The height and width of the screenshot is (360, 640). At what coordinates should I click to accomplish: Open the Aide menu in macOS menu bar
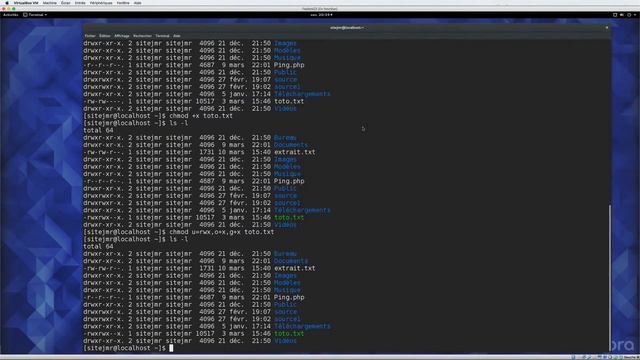pos(138,3)
